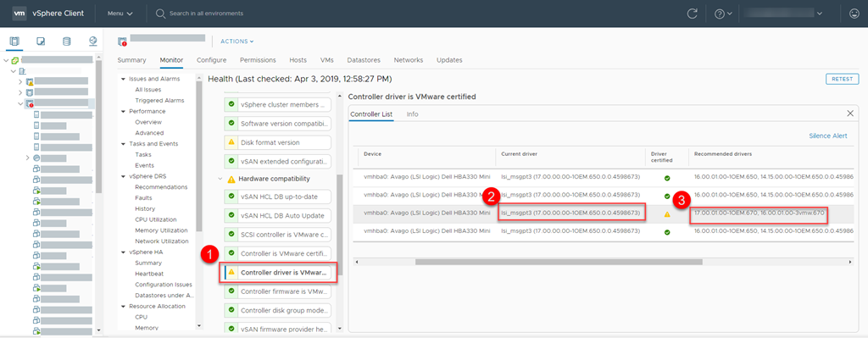Image resolution: width=868 pixels, height=338 pixels.
Task: Click the controller table horizontal scrollbar
Action: point(558,262)
